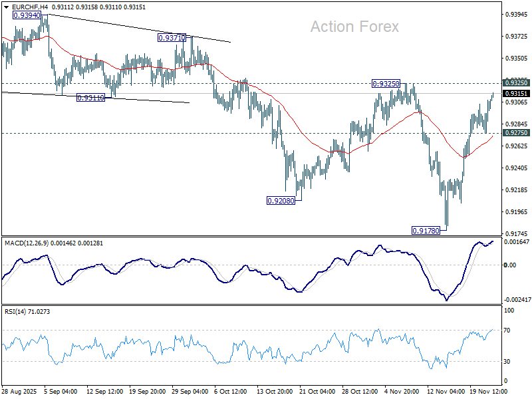The width and height of the screenshot is (532, 399).
Task: Click the 4 Nov 20:00 time label
Action: pos(402,391)
